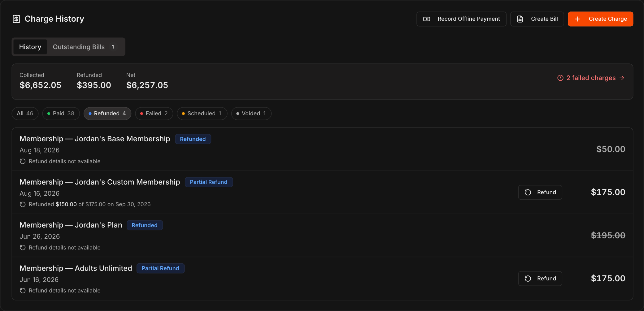The image size is (644, 311).
Task: Open Jordan's Base Membership charge row
Action: 322,149
